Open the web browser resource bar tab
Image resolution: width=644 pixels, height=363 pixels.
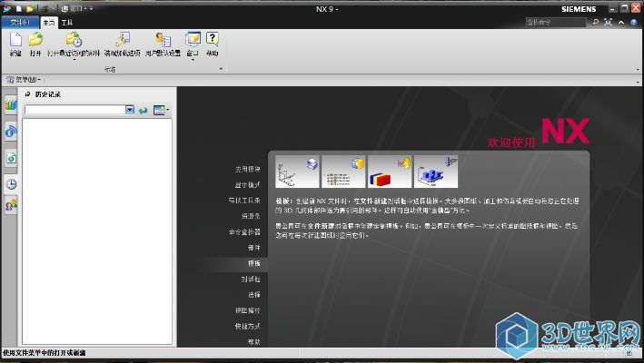pos(11,158)
